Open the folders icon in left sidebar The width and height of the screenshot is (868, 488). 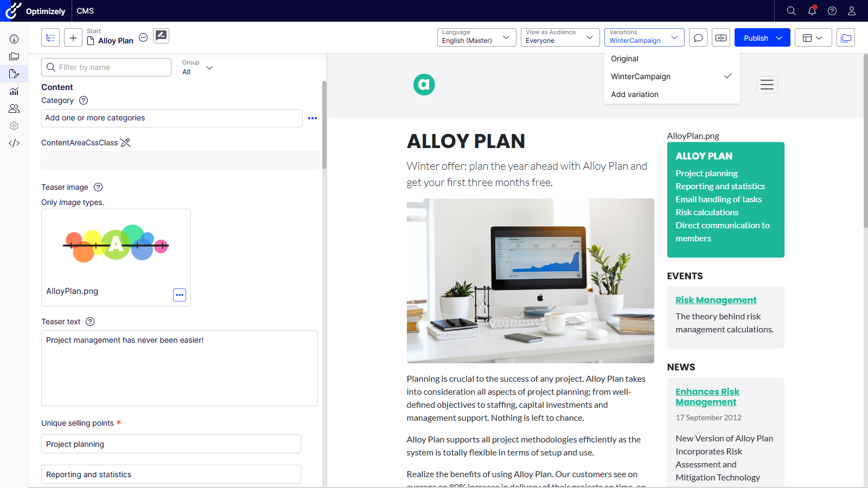pyautogui.click(x=14, y=56)
